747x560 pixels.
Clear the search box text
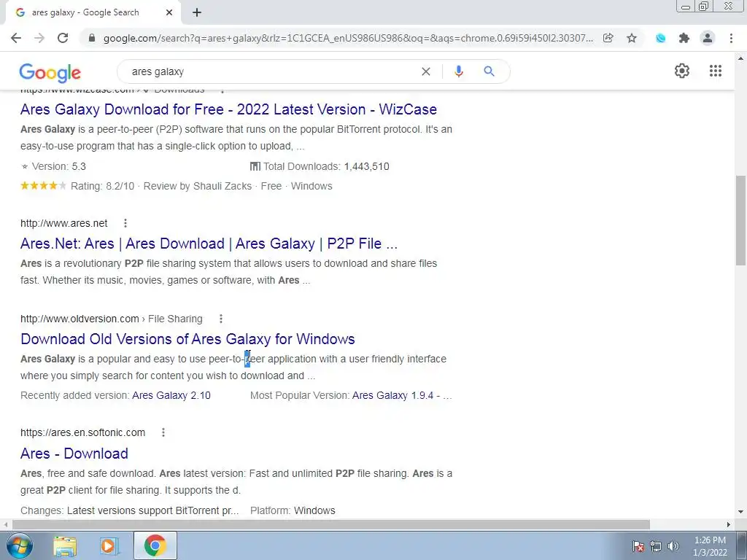[x=426, y=71]
